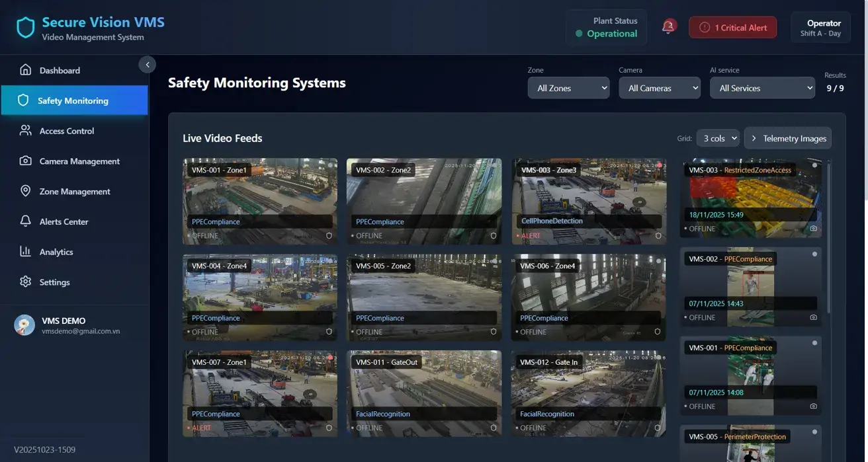Click shield icon on VMS-003 Zone3 feed
This screenshot has height=462, width=868.
[658, 235]
